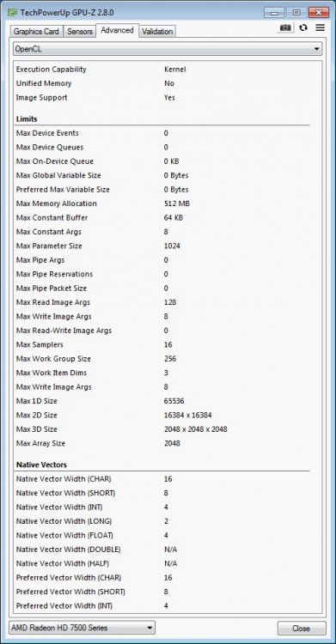The height and width of the screenshot is (644, 336).
Task: Click the GPU-Z title bar app icon
Action: 12,12
